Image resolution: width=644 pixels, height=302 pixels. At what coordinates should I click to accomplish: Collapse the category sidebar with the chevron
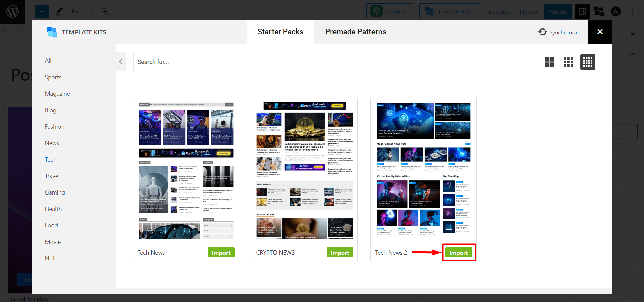tap(121, 61)
